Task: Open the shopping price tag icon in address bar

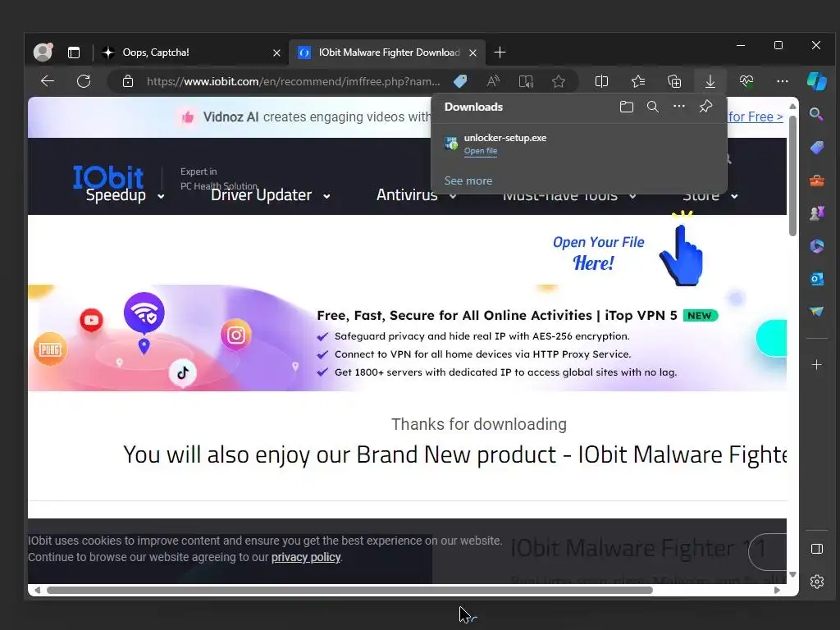Action: 460,81
